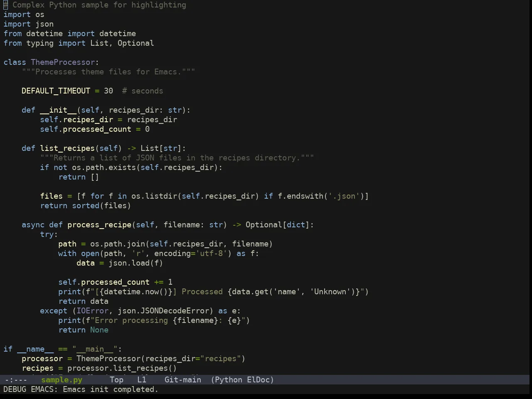Viewport: 532px width, 399px height.
Task: Click Git-main branch indicator in mode line
Action: [183, 380]
